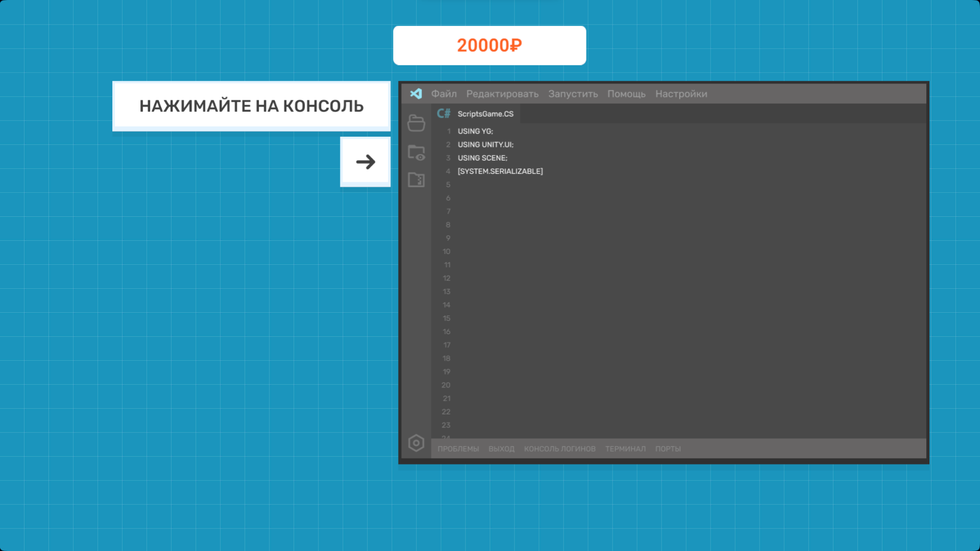Click the НАЖИМАЙТЕ НА КОНСОЛЬ banner
980x551 pixels.
point(251,106)
